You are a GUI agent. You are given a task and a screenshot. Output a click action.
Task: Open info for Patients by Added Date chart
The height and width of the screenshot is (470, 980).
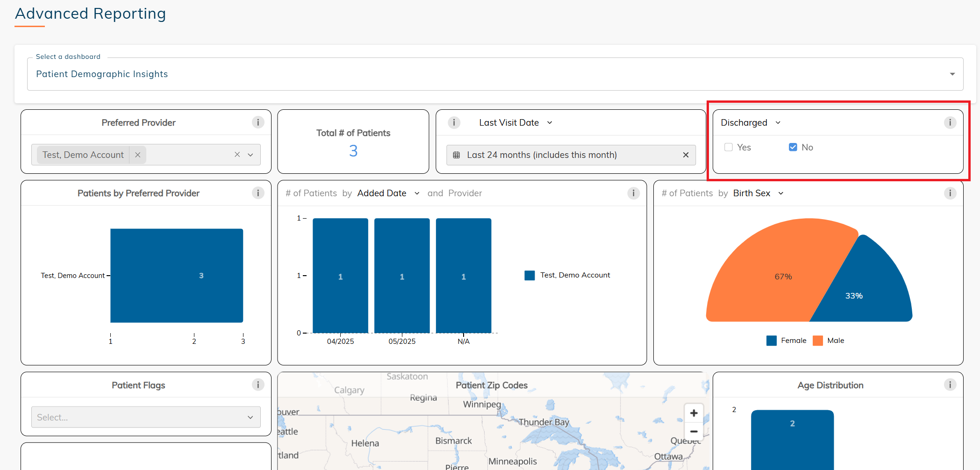(633, 193)
